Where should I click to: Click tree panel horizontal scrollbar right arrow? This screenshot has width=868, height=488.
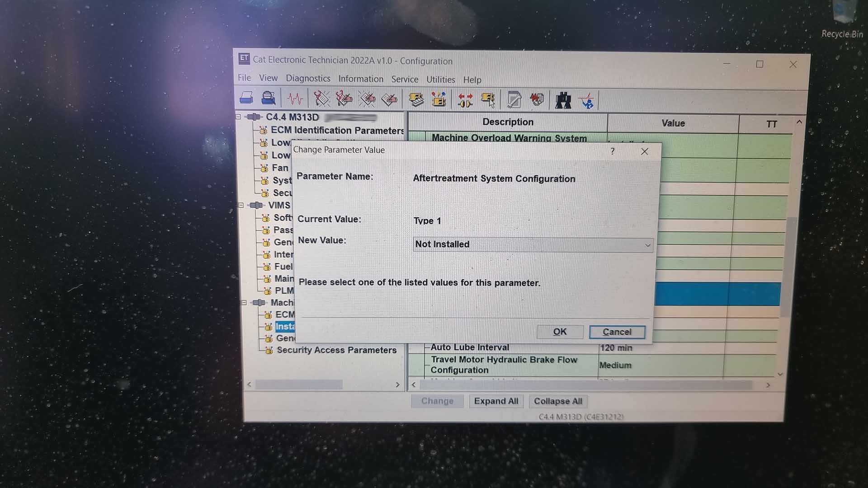397,385
